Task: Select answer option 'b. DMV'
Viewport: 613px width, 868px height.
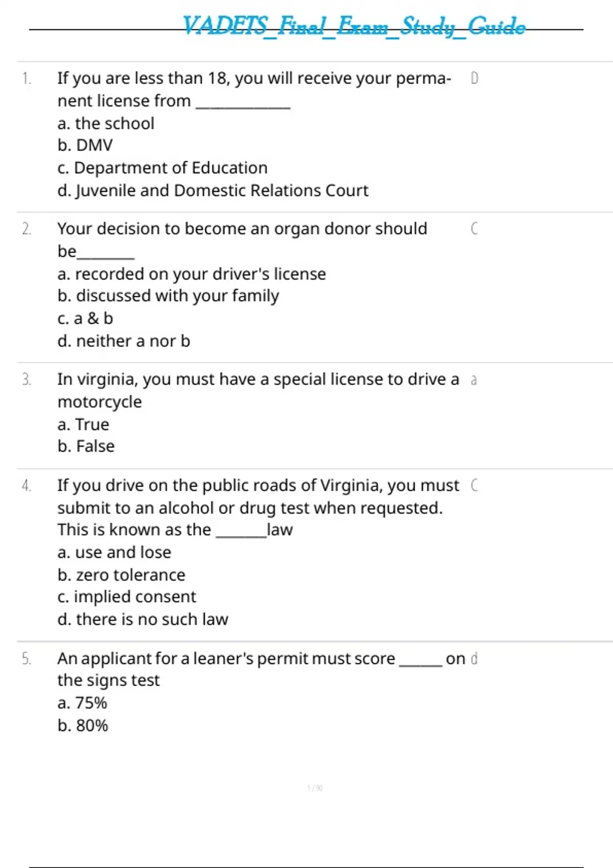Action: (85, 146)
